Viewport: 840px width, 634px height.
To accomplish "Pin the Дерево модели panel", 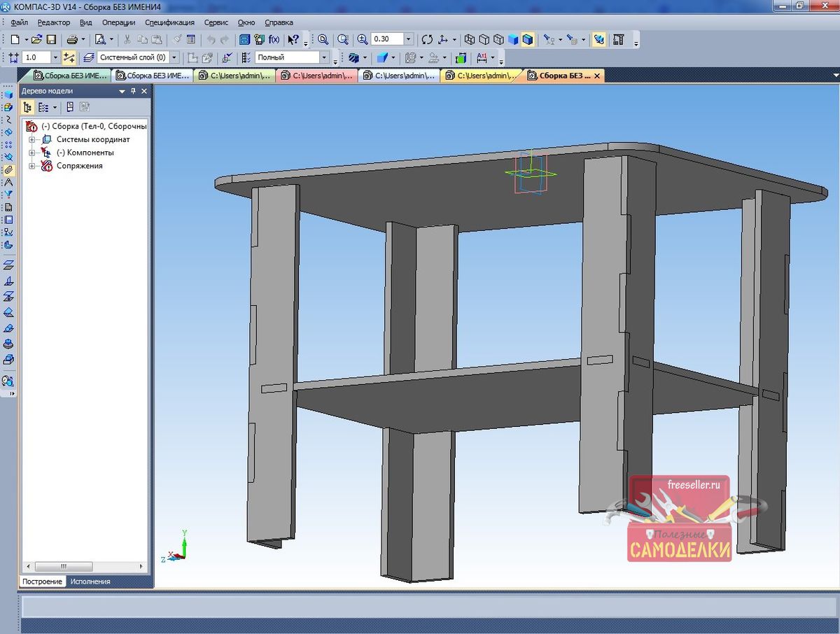I will tap(133, 91).
